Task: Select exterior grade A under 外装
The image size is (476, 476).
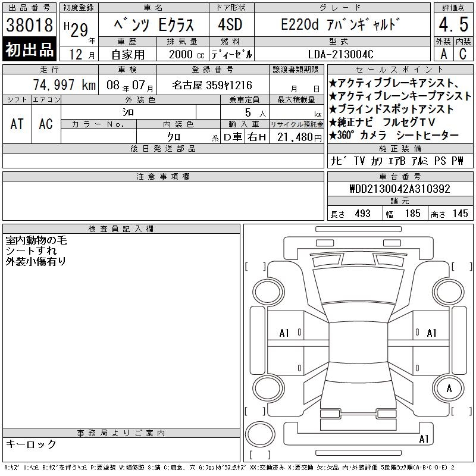Action: point(443,54)
